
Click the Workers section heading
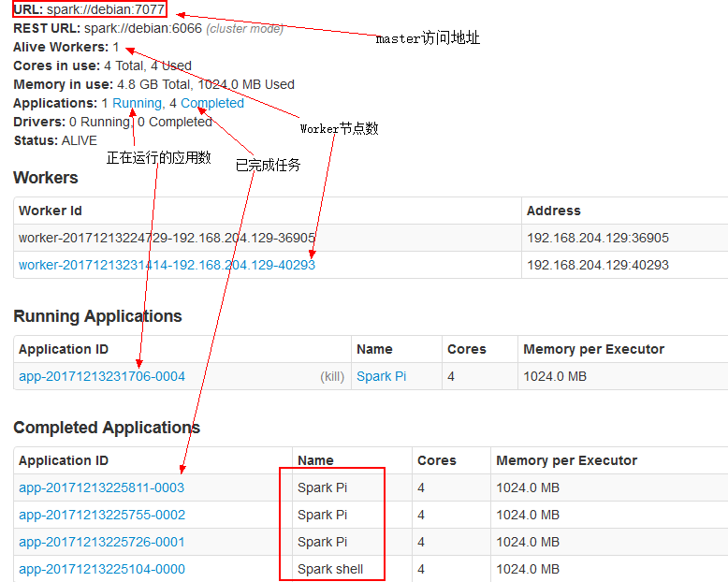click(46, 178)
